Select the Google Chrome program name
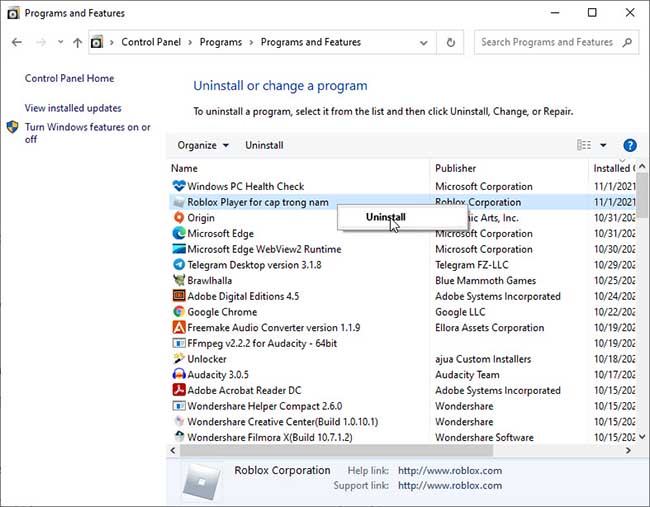Viewport: 650px width, 507px height. pyautogui.click(x=222, y=312)
